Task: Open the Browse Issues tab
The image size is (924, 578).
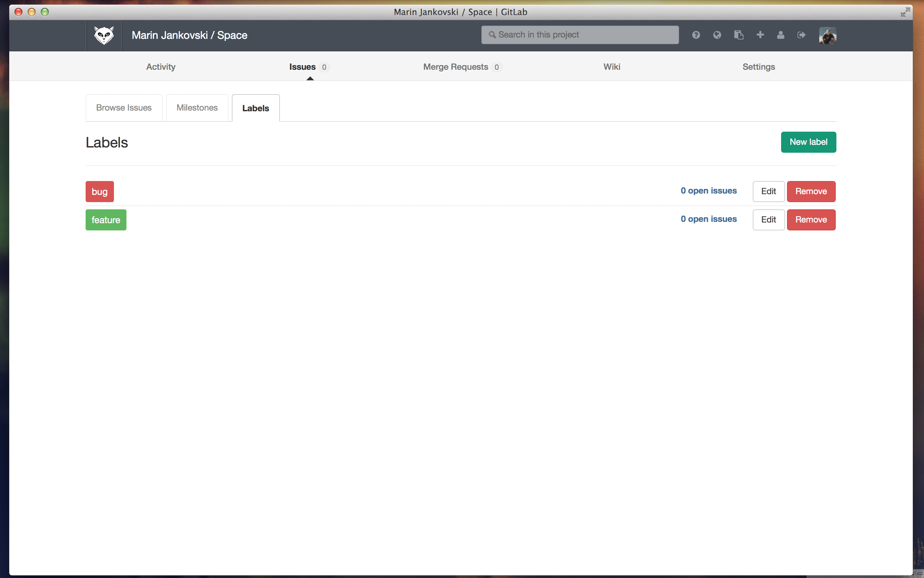Action: tap(123, 107)
